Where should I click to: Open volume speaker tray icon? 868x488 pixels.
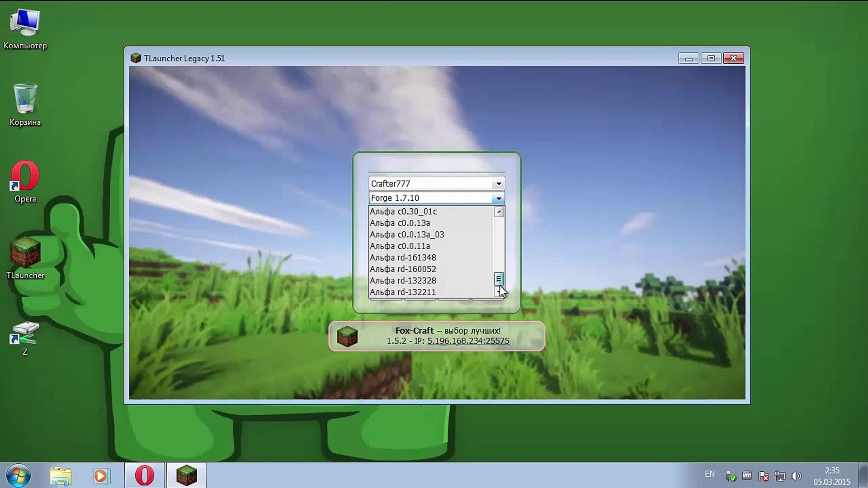[x=796, y=476]
